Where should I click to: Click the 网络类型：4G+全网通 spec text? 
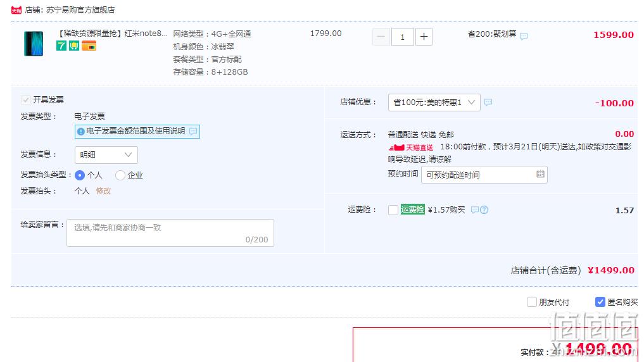[212, 34]
